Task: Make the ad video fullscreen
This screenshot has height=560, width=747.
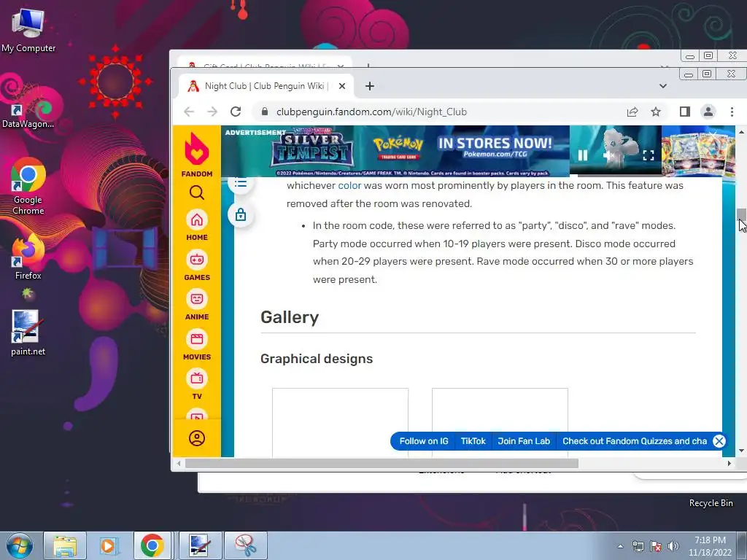Action: [x=649, y=155]
